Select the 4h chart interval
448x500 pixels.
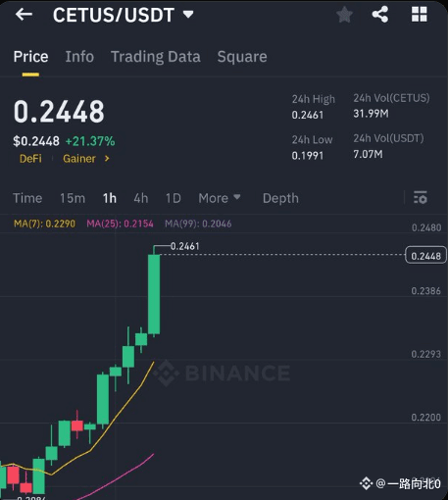[141, 198]
